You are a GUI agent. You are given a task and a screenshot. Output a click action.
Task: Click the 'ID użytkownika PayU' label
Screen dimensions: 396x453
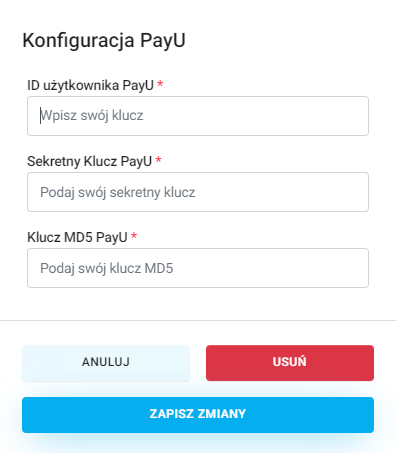coord(90,85)
